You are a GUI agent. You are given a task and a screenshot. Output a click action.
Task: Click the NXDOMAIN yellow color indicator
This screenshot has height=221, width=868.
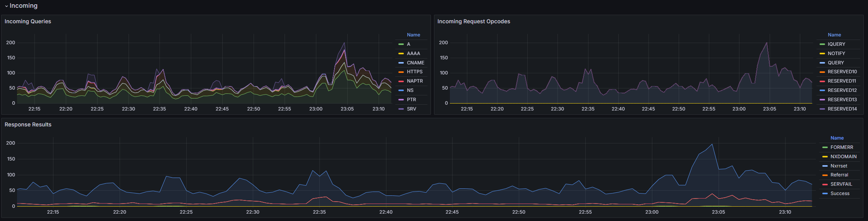click(x=825, y=157)
